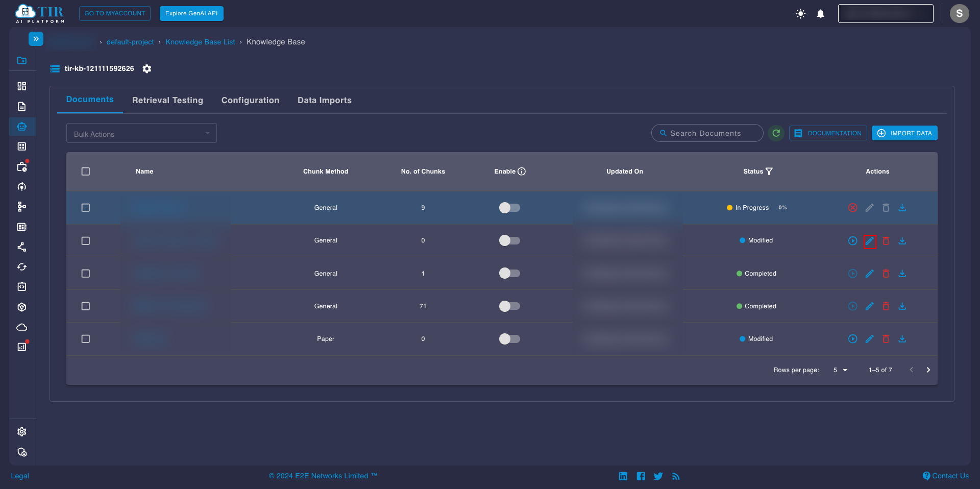The width and height of the screenshot is (980, 489).
Task: Click the Name column header
Action: pyautogui.click(x=144, y=172)
